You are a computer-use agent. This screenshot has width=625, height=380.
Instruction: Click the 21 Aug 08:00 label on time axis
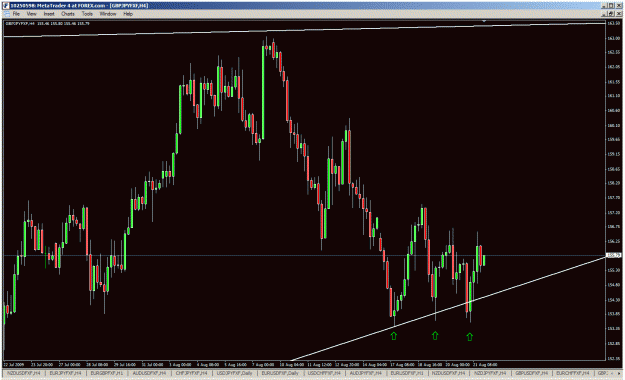[x=485, y=364]
